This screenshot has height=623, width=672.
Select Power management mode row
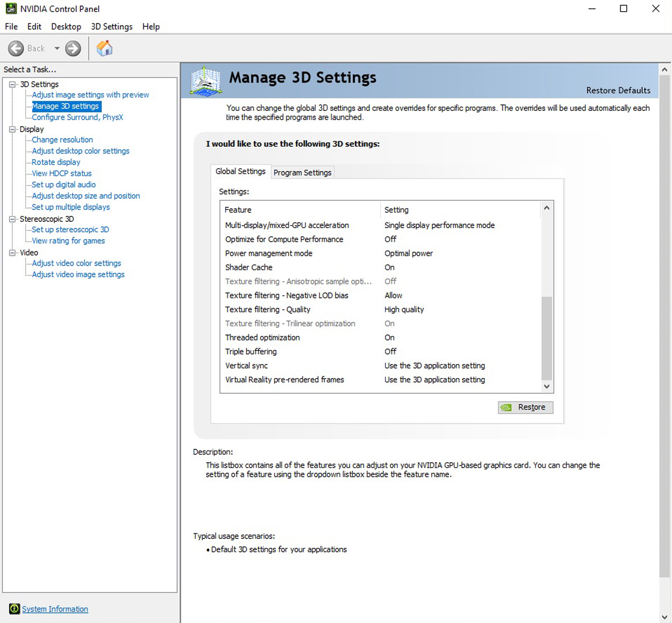coord(381,253)
